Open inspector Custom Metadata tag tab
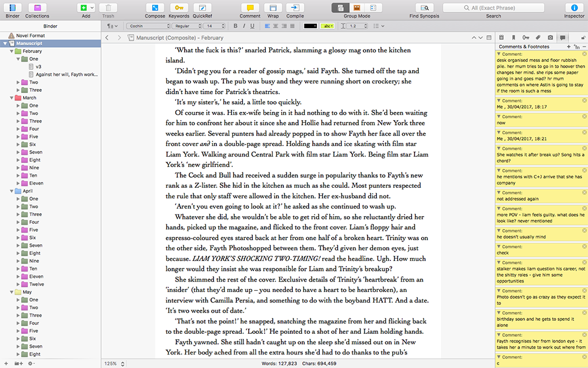 538,38
